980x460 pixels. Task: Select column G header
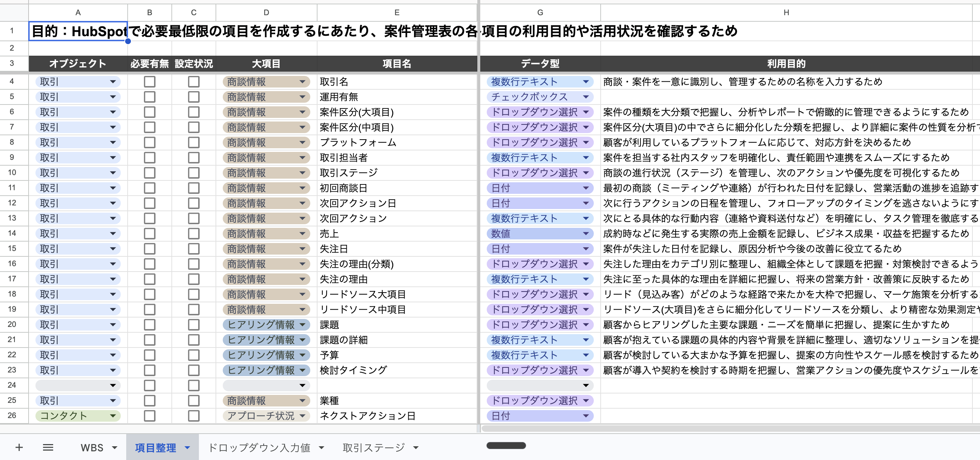[x=540, y=13]
